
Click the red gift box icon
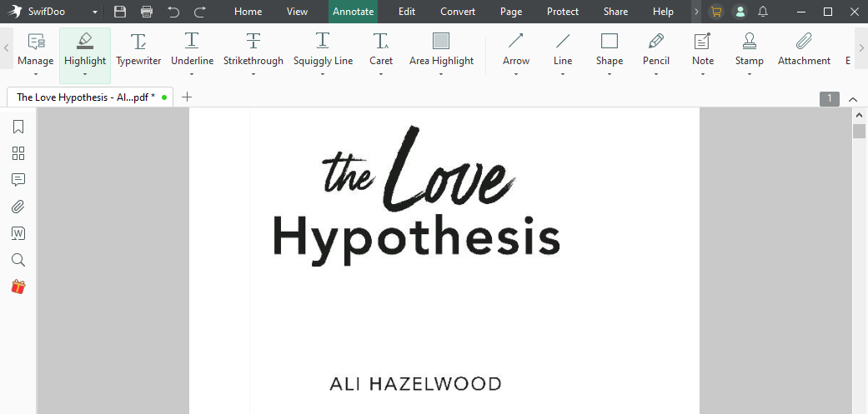18,287
